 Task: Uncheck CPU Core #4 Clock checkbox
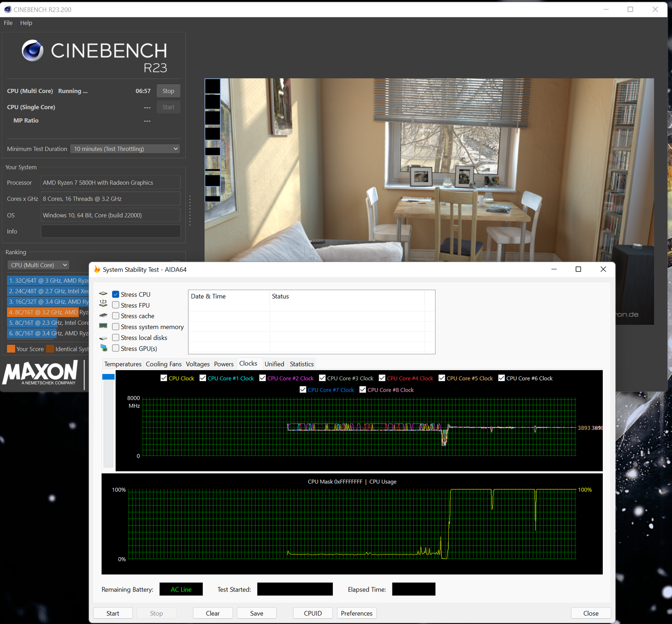(382, 378)
